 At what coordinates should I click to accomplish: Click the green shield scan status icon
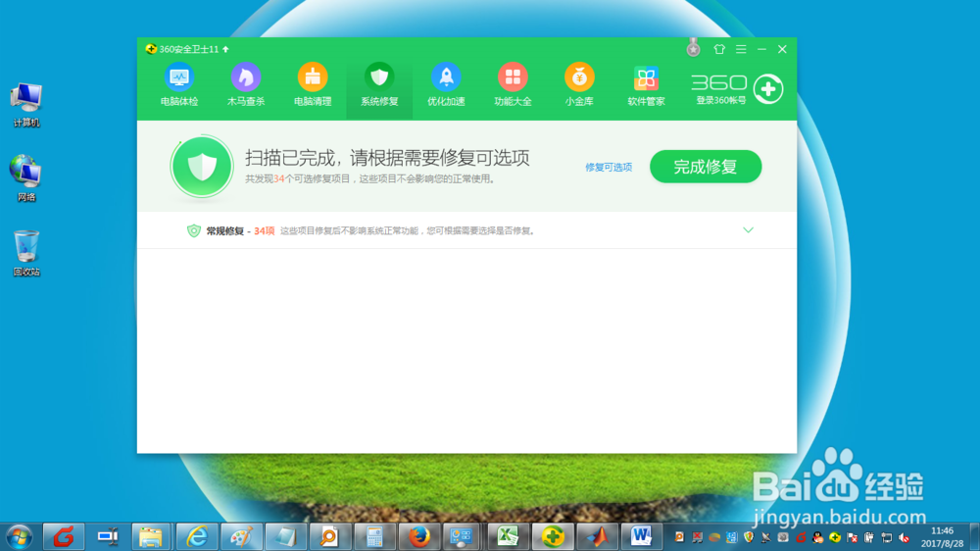pos(201,167)
